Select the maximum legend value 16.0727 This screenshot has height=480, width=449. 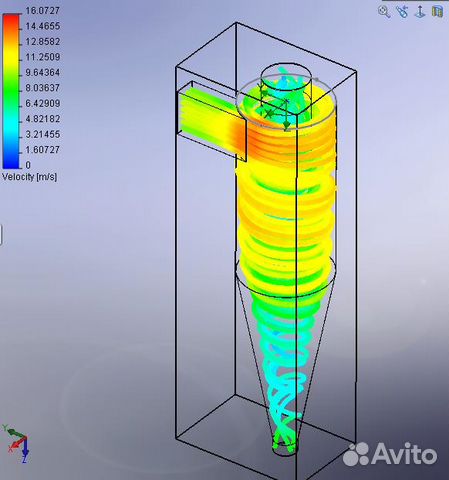point(43,10)
